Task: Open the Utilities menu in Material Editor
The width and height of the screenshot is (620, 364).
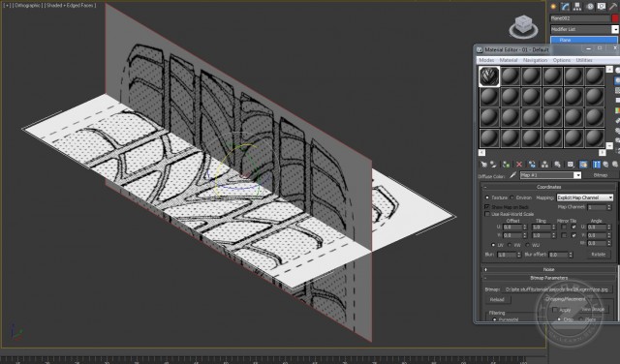Action: click(x=584, y=60)
